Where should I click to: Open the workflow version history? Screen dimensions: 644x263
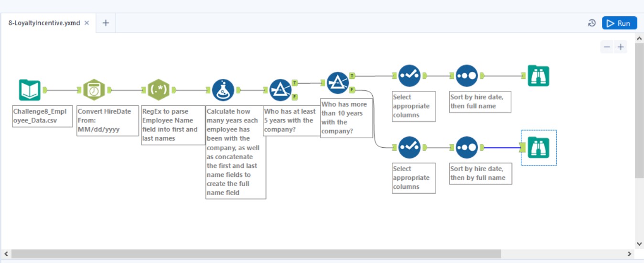click(x=592, y=23)
